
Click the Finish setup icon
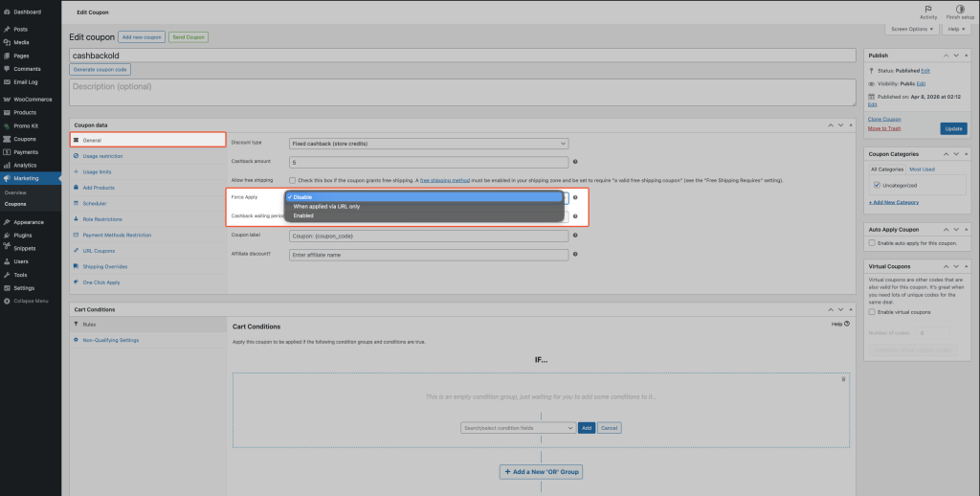point(960,9)
